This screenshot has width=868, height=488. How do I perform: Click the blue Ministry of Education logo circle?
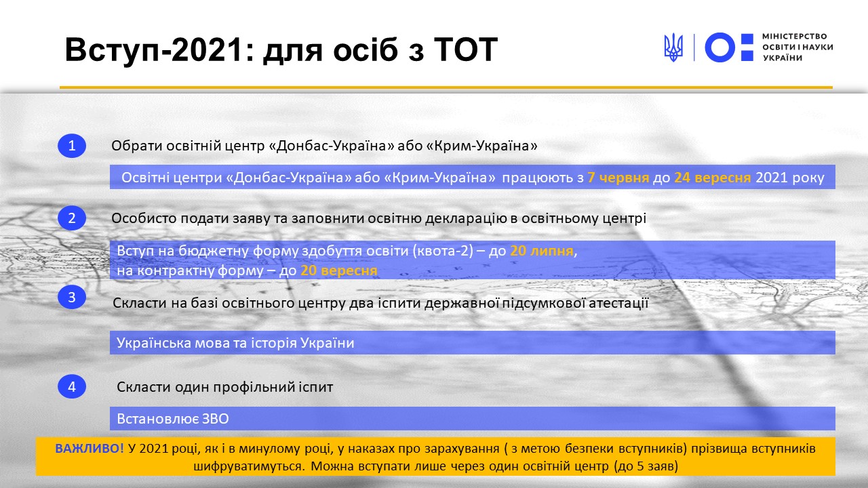(720, 47)
